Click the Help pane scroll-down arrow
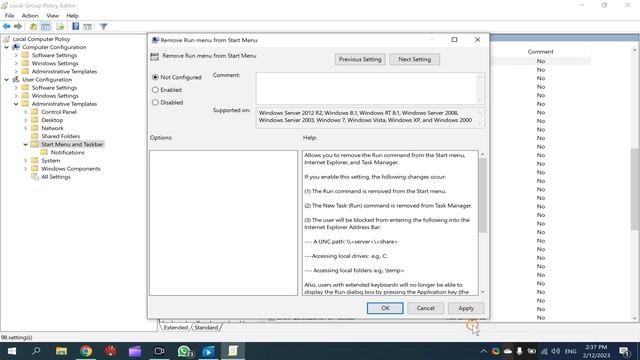The image size is (640, 360). [x=482, y=292]
